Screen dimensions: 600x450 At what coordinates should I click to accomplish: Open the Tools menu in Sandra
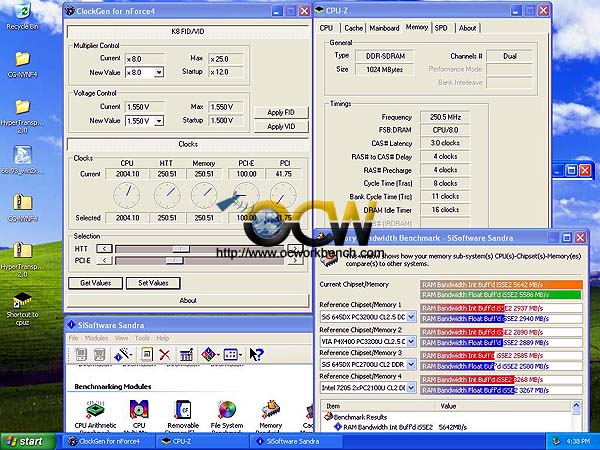click(x=142, y=338)
